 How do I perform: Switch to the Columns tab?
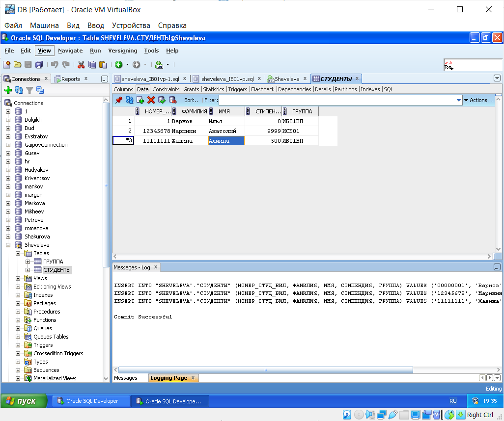123,89
